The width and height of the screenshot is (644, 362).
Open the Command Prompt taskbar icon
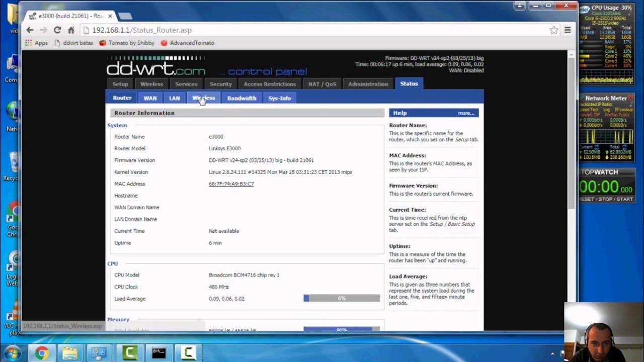158,353
